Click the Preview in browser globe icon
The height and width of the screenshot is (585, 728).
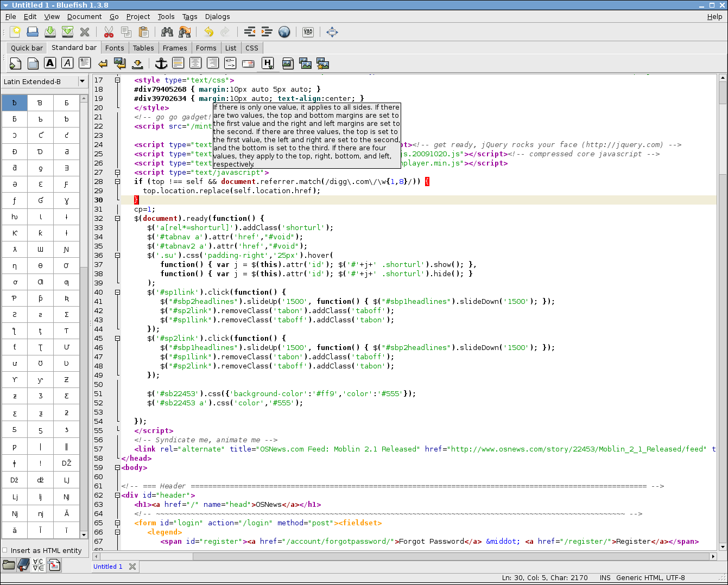(284, 32)
